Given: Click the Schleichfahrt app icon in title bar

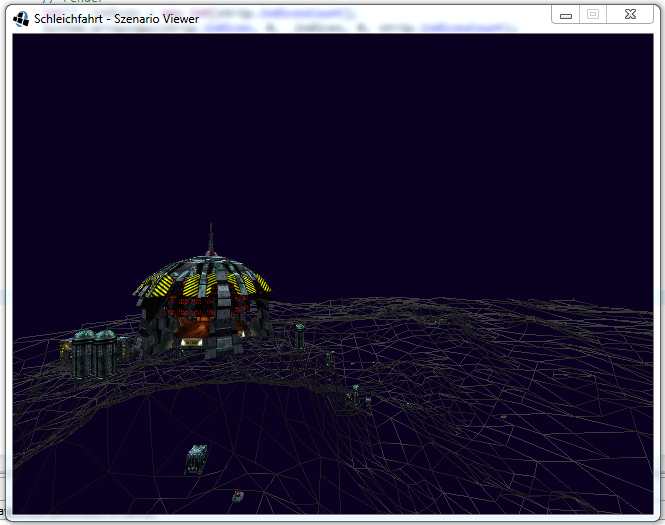Looking at the screenshot, I should point(21,18).
